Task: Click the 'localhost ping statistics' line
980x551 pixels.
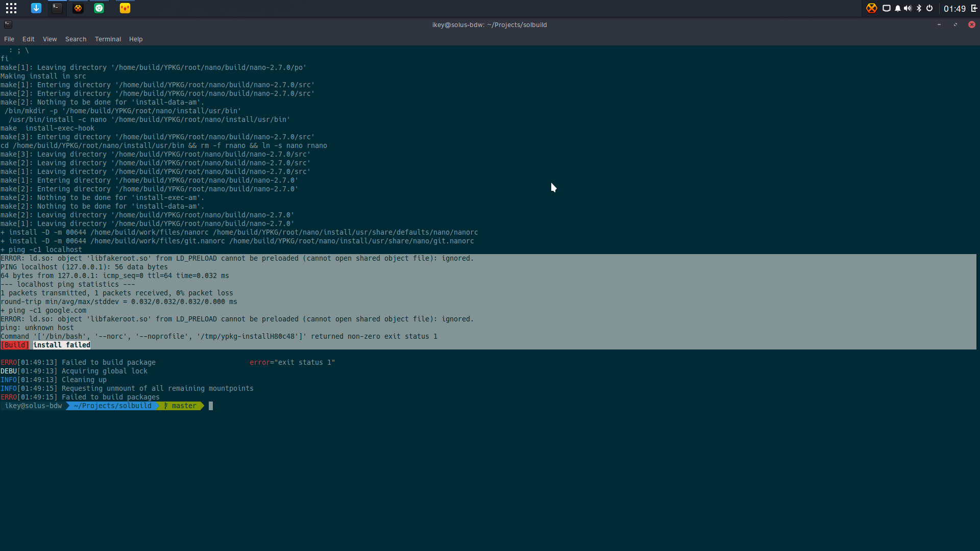Action: (68, 285)
